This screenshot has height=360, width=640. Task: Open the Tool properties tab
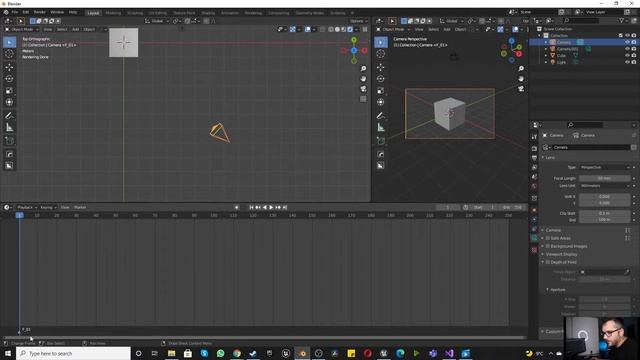coord(534,137)
